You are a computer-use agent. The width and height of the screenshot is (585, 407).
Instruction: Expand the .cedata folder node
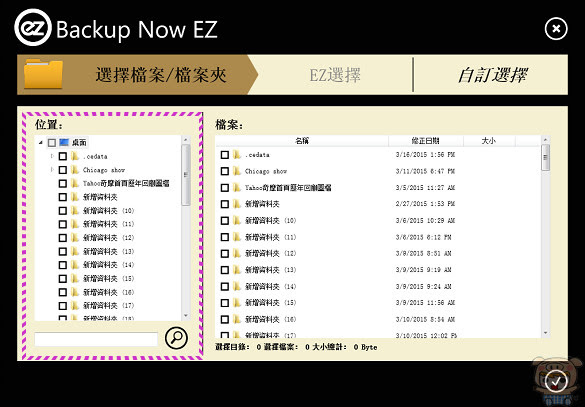[x=52, y=156]
